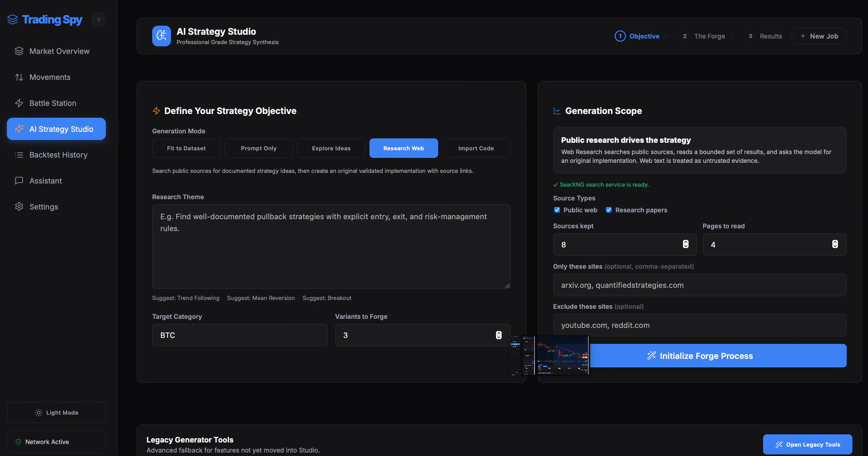Click the chevron after the Objective step

point(666,36)
